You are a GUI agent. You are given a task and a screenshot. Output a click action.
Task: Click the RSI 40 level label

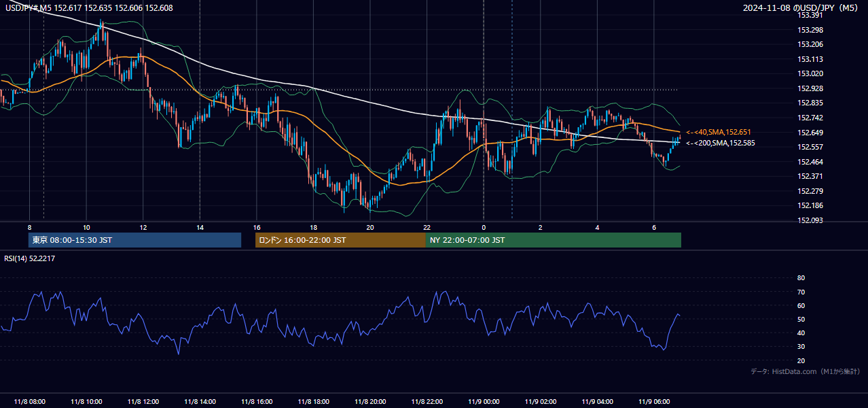[801, 333]
